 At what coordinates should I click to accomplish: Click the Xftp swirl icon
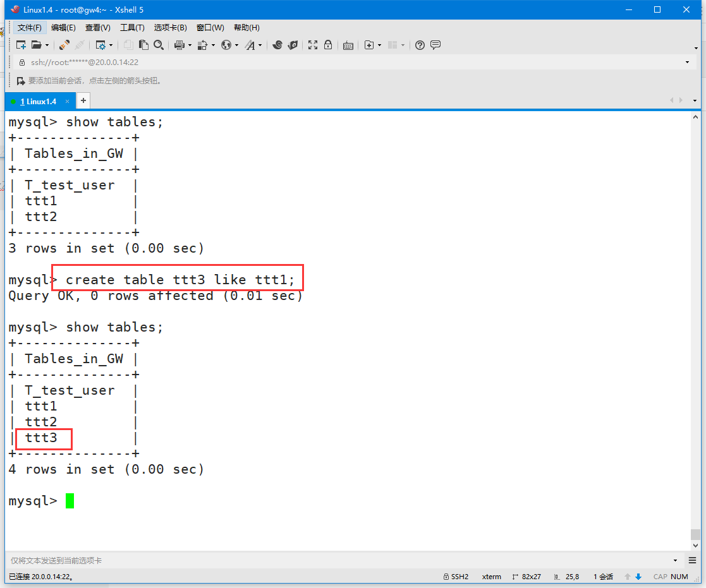[278, 45]
